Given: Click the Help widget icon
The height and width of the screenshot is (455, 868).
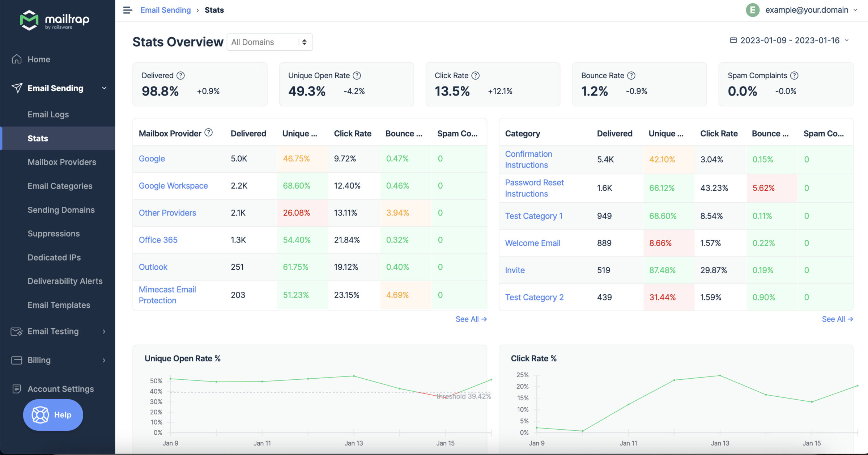Looking at the screenshot, I should [x=41, y=414].
